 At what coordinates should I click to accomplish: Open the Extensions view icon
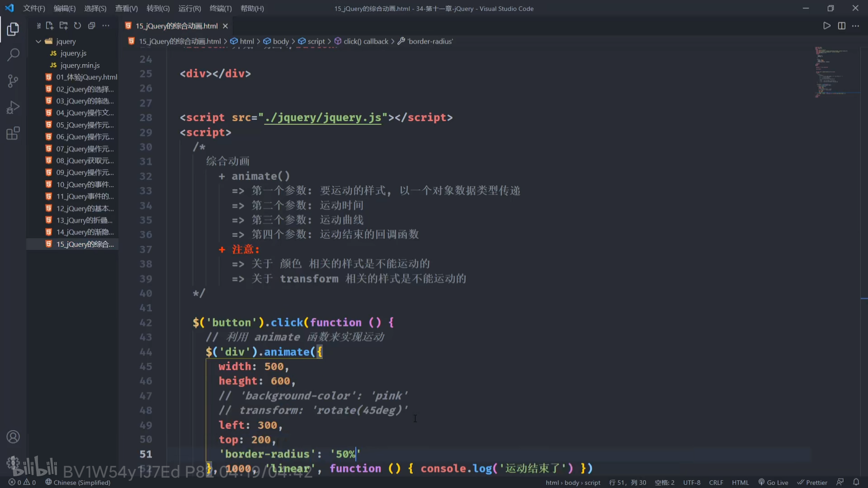click(x=13, y=134)
